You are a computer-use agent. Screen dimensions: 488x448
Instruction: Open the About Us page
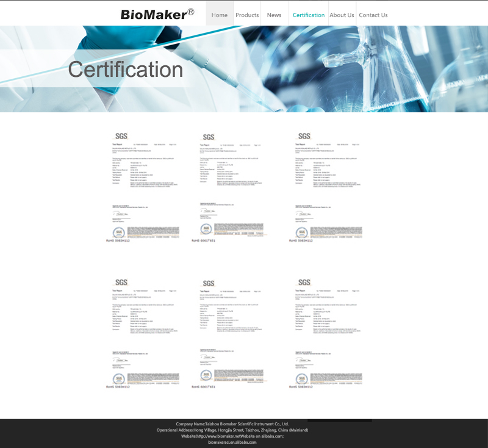coord(342,15)
